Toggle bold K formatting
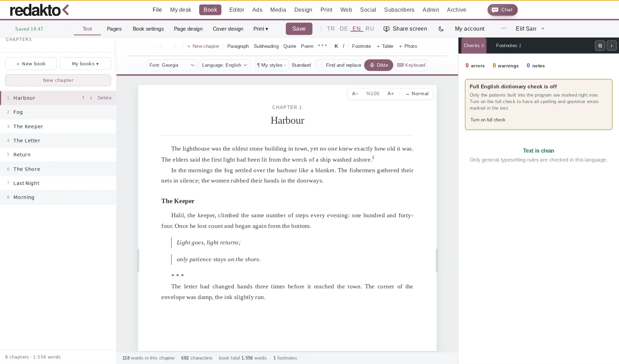The width and height of the screenshot is (619, 364). click(336, 46)
